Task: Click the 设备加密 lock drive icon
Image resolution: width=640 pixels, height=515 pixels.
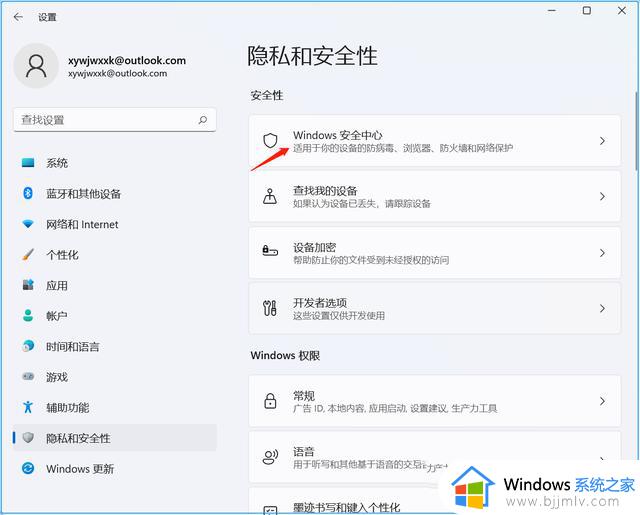Action: (270, 250)
